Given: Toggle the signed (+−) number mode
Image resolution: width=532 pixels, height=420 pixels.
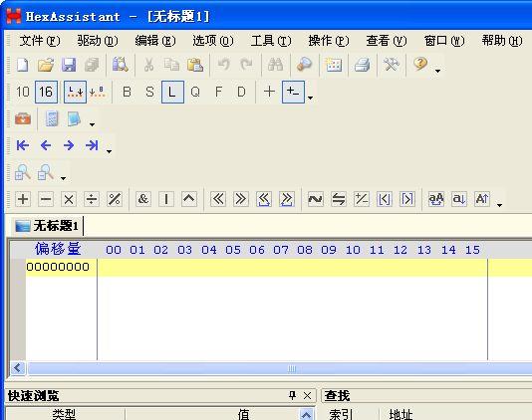Looking at the screenshot, I should click(x=293, y=92).
